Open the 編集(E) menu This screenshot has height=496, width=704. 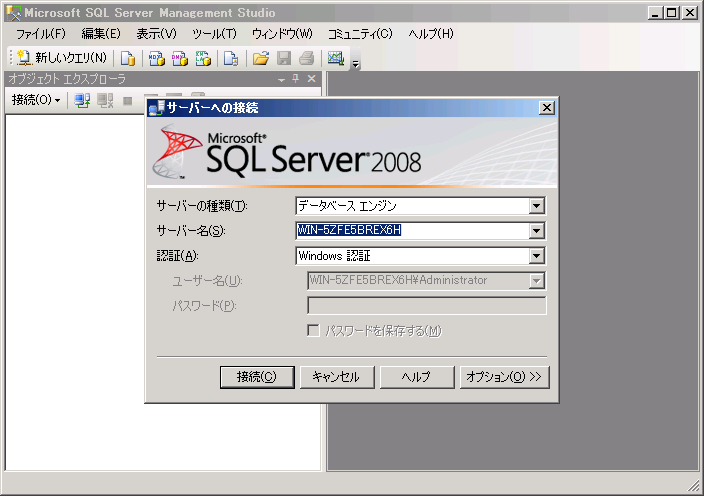(x=101, y=34)
